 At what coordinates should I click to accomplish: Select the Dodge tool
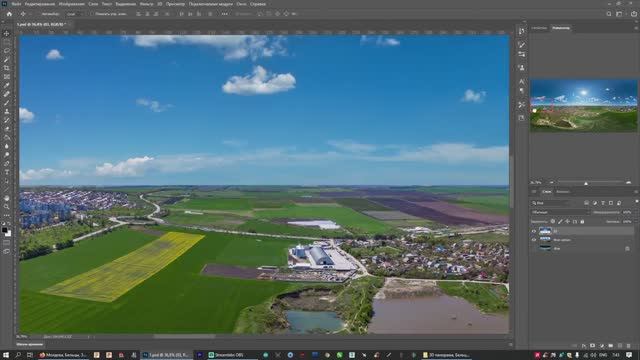tap(6, 155)
